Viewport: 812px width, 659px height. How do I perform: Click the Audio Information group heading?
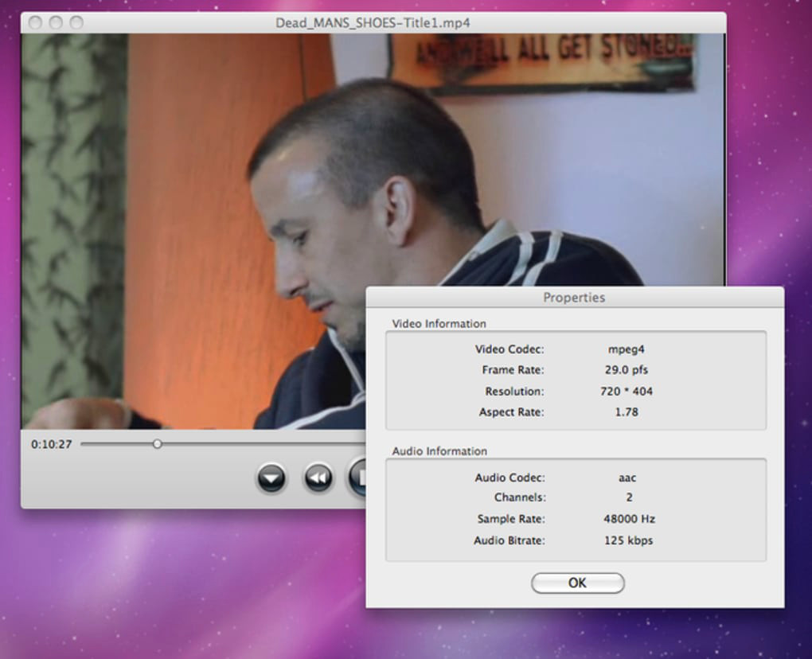(439, 451)
